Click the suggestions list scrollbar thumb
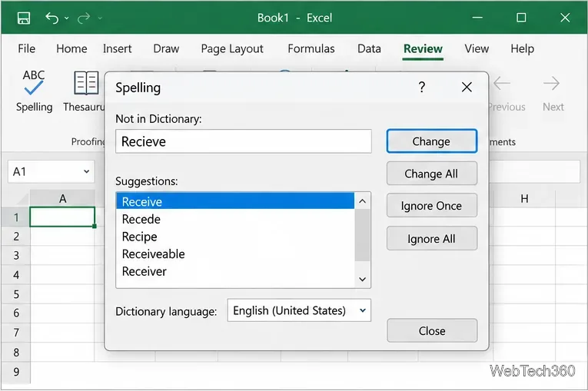 pos(362,235)
